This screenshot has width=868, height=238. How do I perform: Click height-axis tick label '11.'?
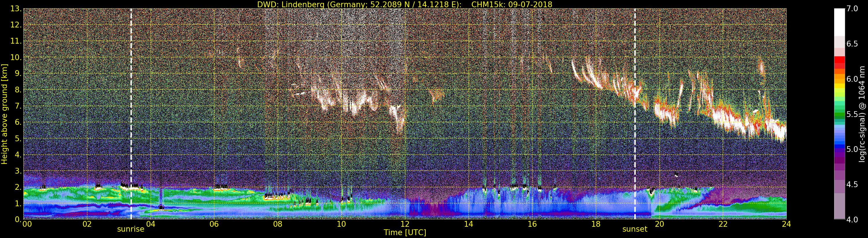[x=16, y=41]
